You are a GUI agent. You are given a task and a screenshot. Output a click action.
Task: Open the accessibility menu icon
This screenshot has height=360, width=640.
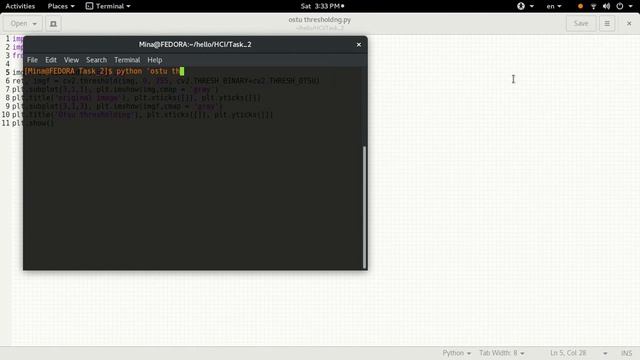(x=521, y=6)
